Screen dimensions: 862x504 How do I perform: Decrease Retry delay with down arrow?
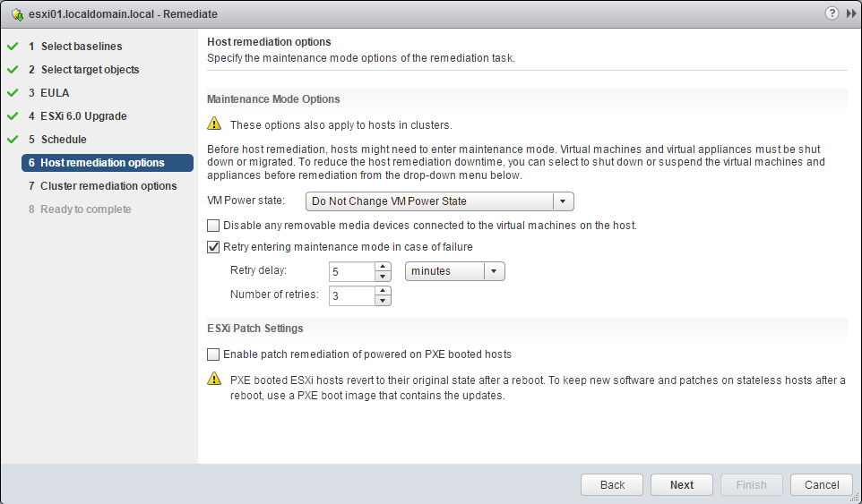[384, 277]
